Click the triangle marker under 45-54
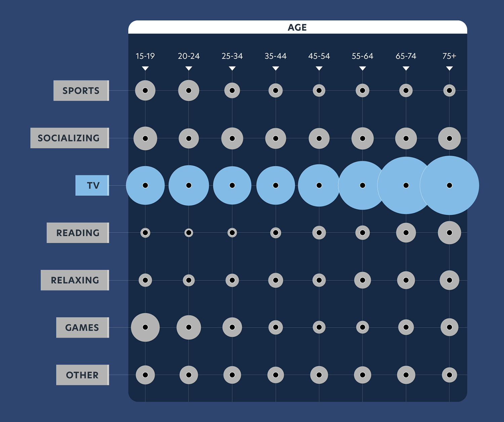The image size is (504, 422). pos(319,69)
